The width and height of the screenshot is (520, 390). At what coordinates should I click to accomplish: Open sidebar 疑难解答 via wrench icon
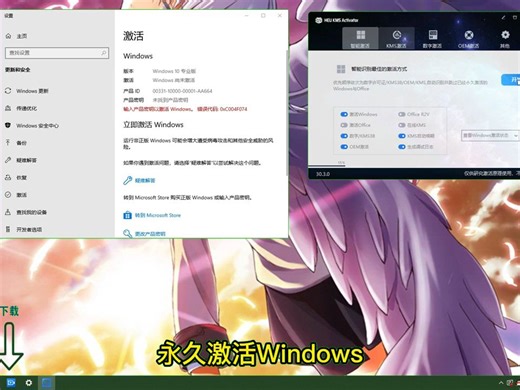[8, 160]
